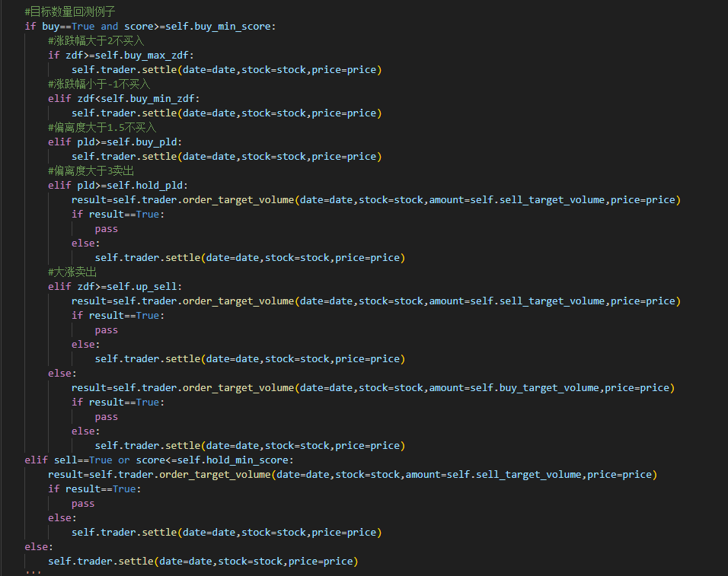Click the line 'elif sell==True or score<=self.hold_min_score:'
The width and height of the screenshot is (728, 576).
point(159,460)
